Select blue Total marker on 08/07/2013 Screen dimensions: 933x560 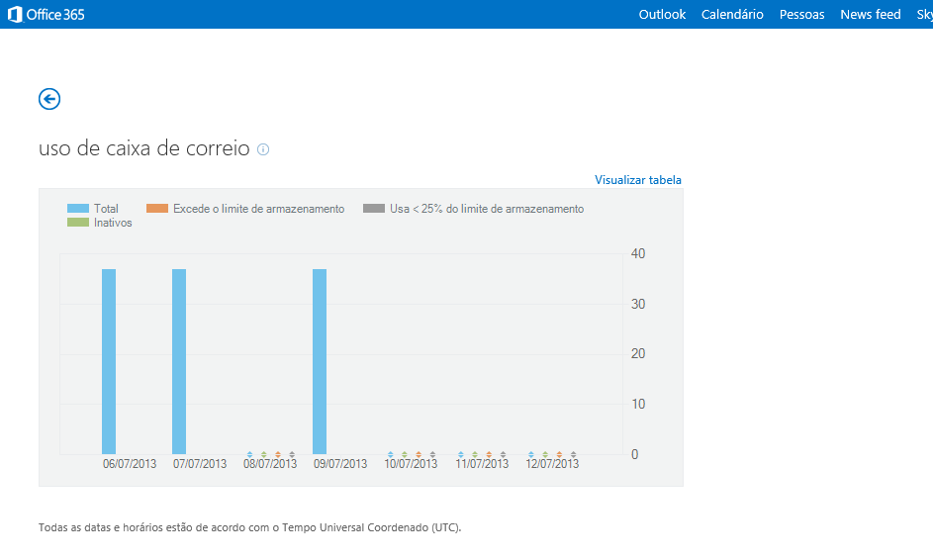coord(250,454)
